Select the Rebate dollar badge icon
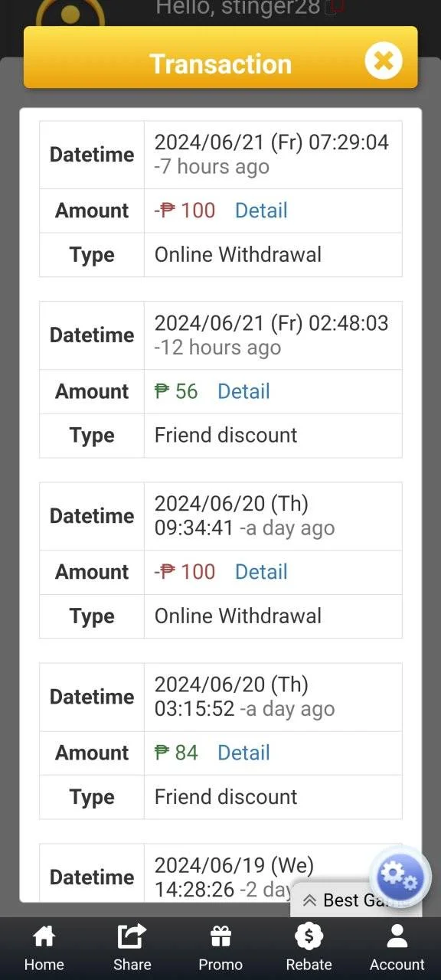Screen dimensions: 441x980 tap(309, 936)
